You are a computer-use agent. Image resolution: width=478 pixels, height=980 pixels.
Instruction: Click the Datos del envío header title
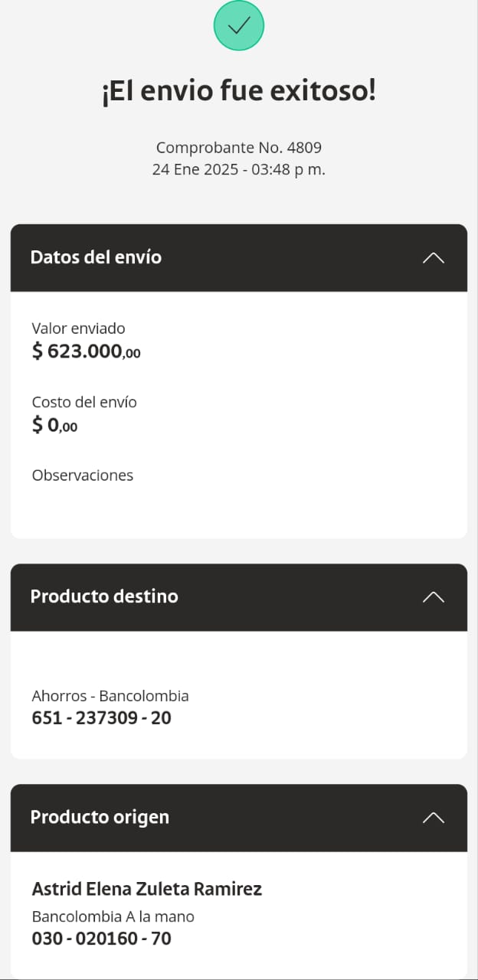[96, 257]
